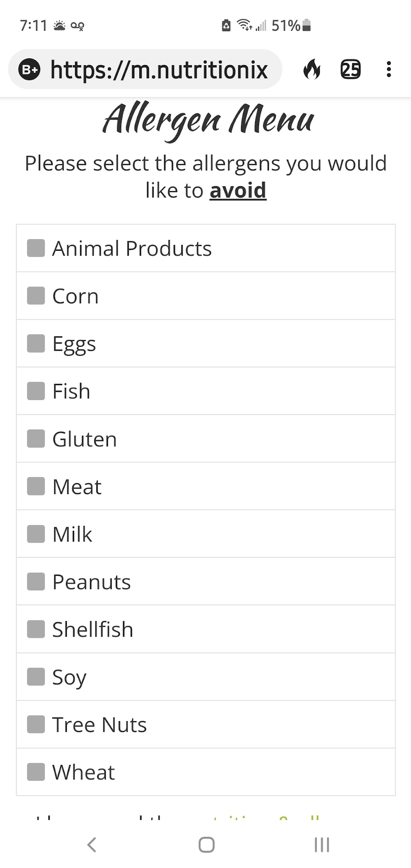Check the Soy allergen option
The image size is (411, 868).
[x=36, y=677]
